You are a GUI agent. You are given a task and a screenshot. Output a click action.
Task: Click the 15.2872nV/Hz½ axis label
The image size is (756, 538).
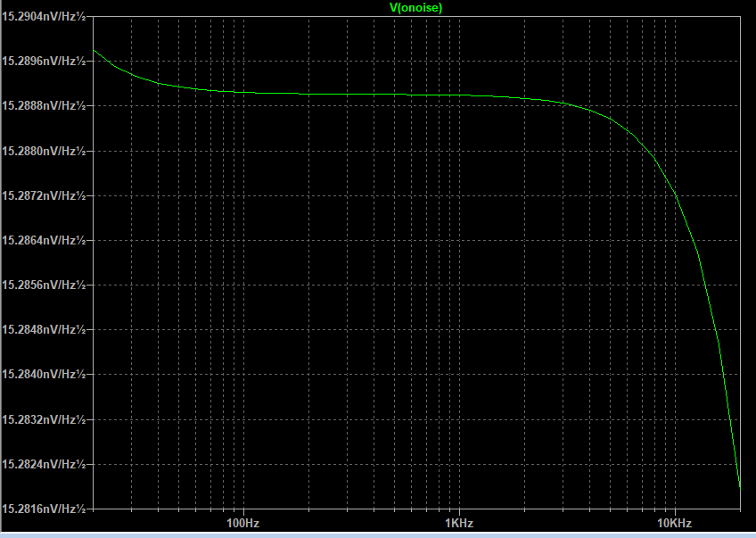(44, 195)
